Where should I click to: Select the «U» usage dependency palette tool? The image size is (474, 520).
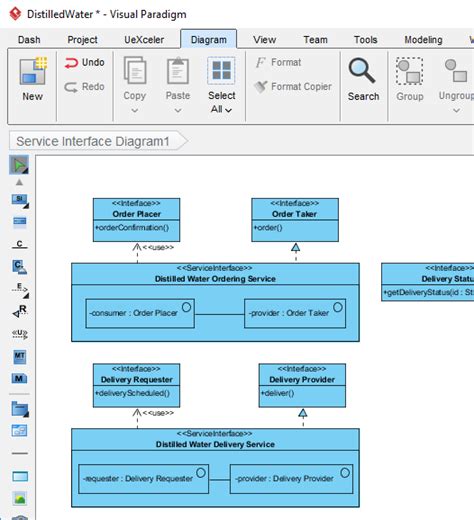coord(20,334)
